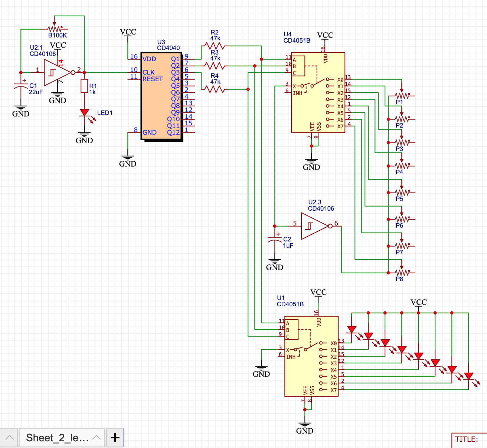487x448 pixels.
Task: Select the B100K potentiometer symbol
Action: coord(55,29)
